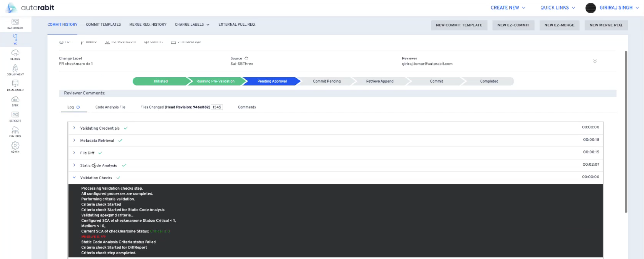This screenshot has height=259, width=644.
Task: Open the Deployment rocket icon
Action: tap(15, 70)
